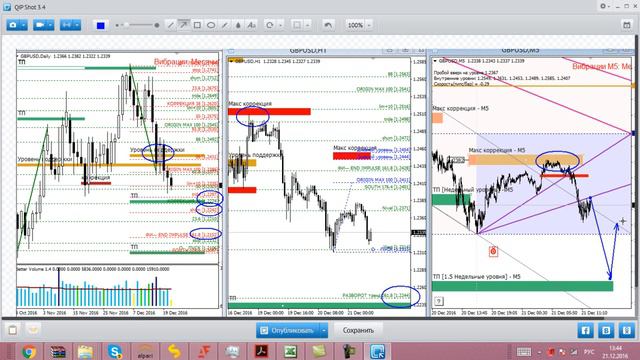Share screenshot to VKontakte
Image resolution: width=640 pixels, height=360 pixels.
tap(606, 330)
